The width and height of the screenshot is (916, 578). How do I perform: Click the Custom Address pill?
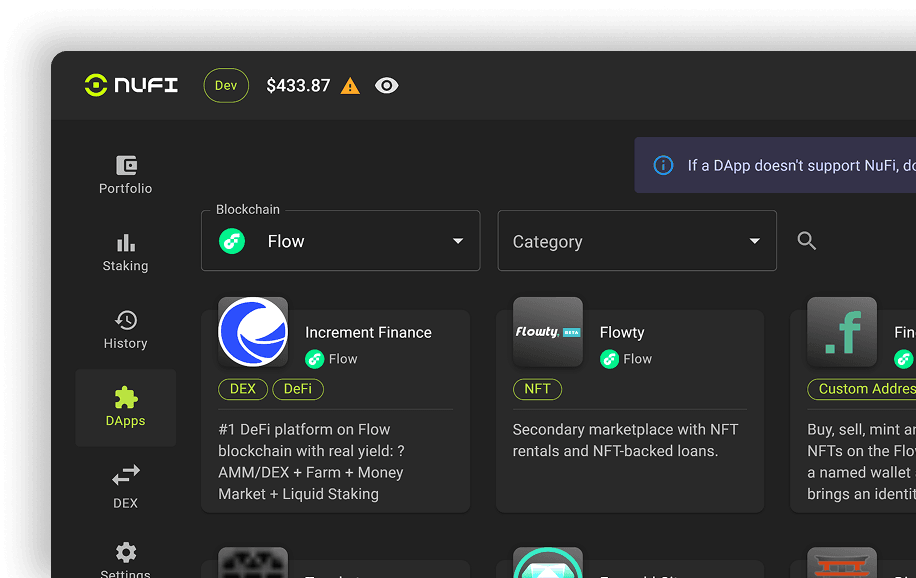point(865,388)
